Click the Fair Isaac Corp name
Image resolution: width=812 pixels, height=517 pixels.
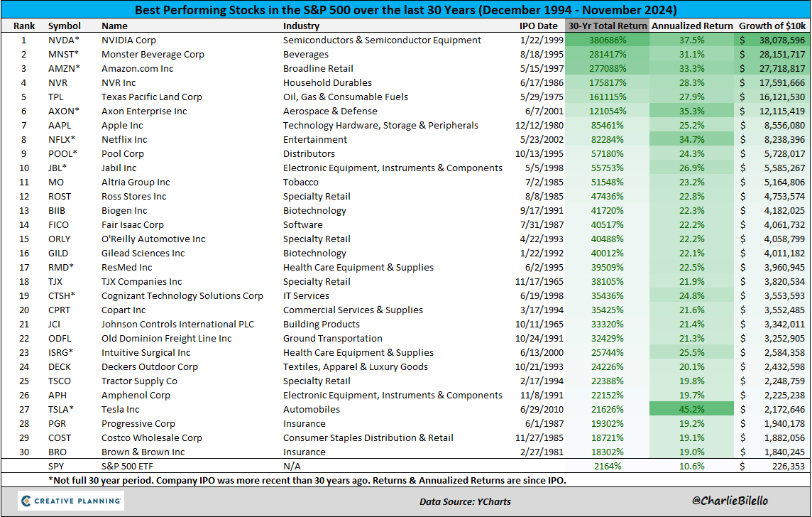point(133,225)
